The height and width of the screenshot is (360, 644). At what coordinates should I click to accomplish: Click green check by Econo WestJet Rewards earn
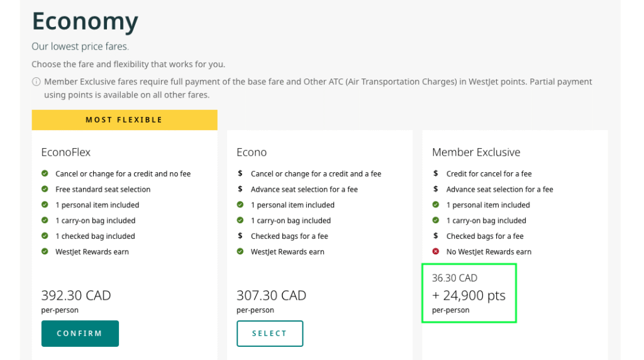(240, 252)
